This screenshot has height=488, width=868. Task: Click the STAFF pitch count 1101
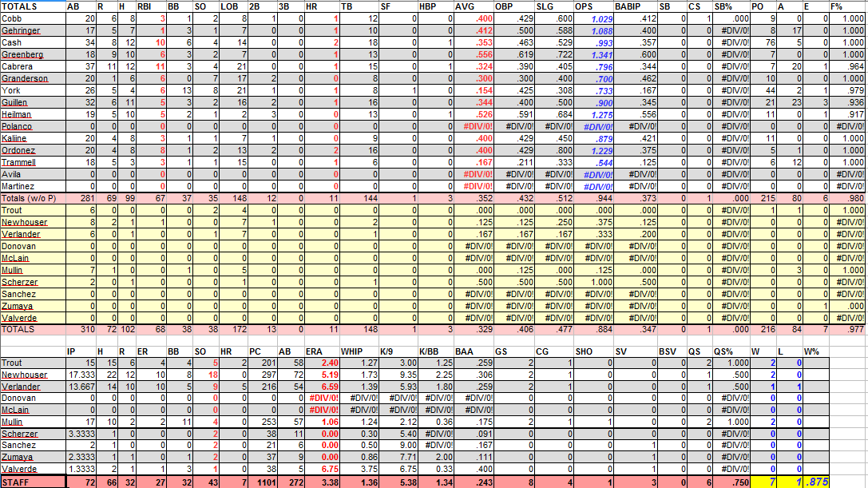point(262,482)
